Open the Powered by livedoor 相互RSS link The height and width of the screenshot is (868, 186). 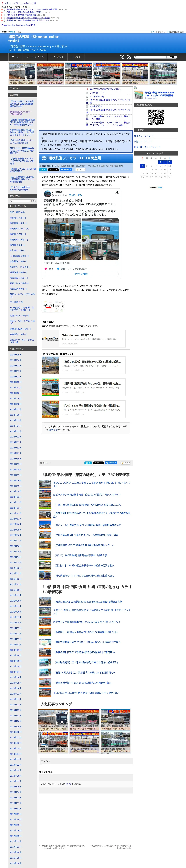pyautogui.click(x=18, y=25)
